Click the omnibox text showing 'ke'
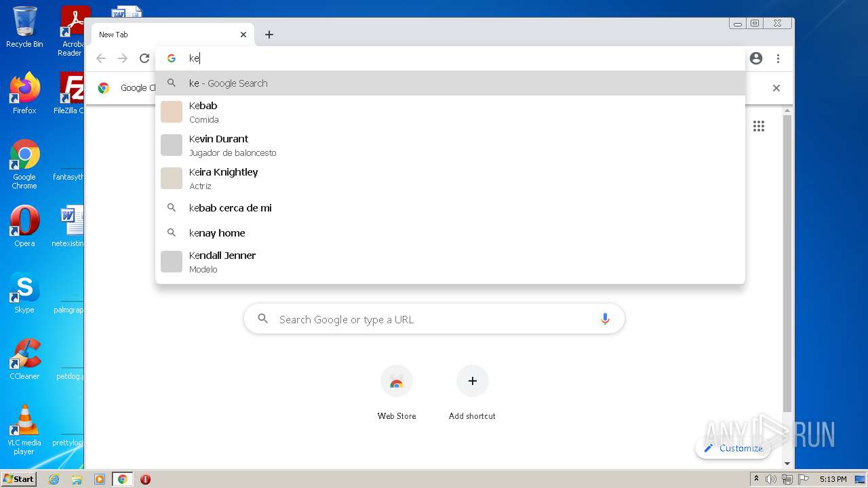Screen dimensions: 868x488 click(194, 58)
